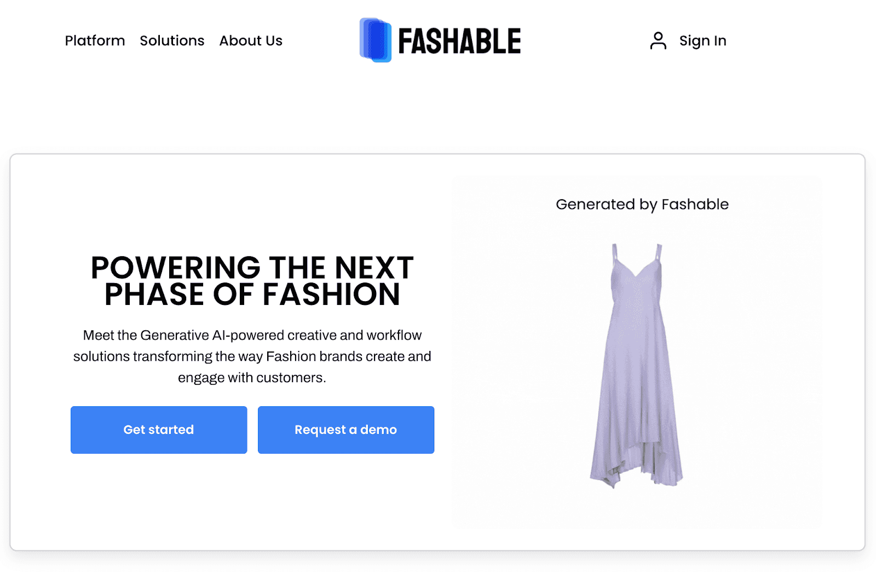Click the generative AI description paragraph
The height and width of the screenshot is (588, 876).
252,356
